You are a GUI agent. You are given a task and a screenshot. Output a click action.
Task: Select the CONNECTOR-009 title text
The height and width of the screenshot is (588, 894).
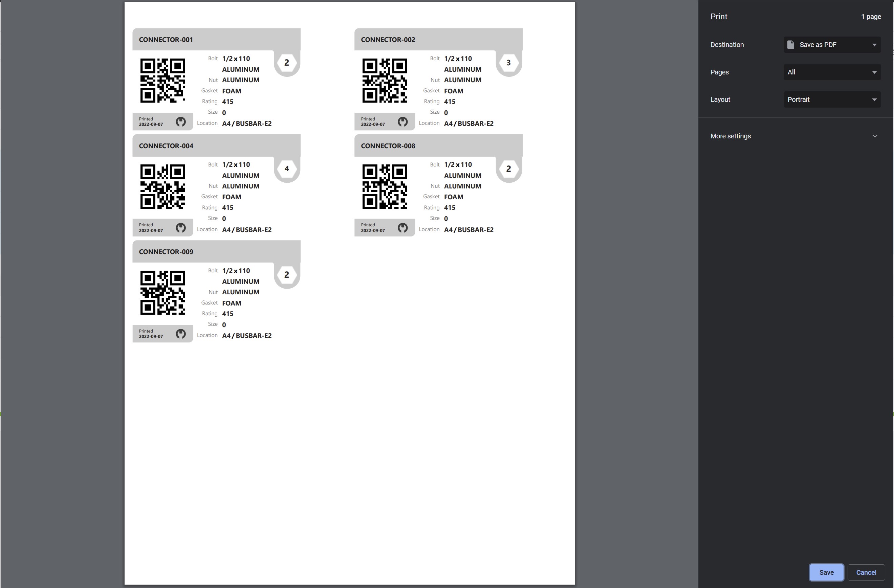click(166, 252)
